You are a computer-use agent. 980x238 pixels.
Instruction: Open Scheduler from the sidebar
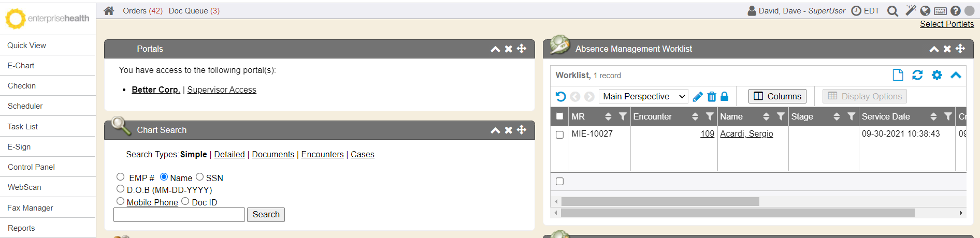click(25, 106)
